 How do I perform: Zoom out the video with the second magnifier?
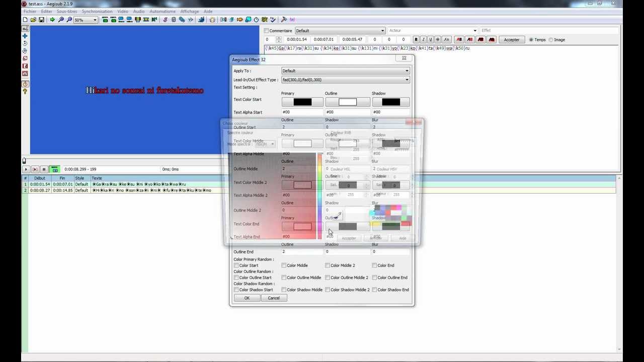[x=69, y=20]
